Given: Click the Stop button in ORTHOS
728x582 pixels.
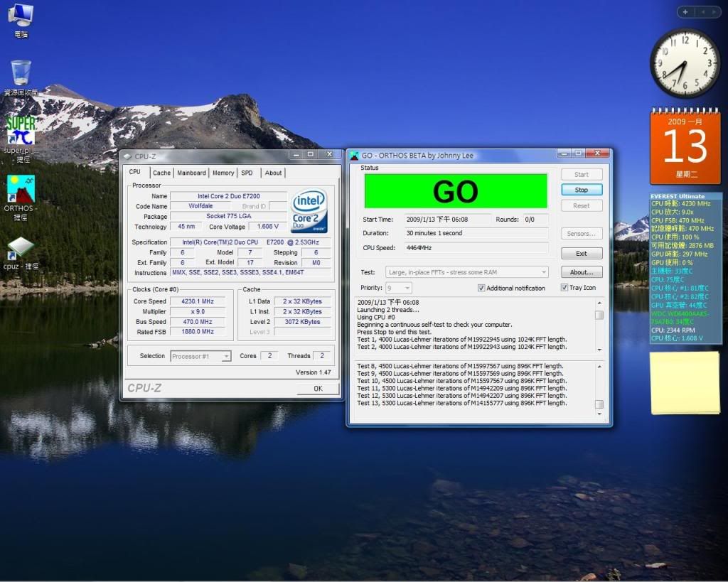Looking at the screenshot, I should [x=582, y=190].
